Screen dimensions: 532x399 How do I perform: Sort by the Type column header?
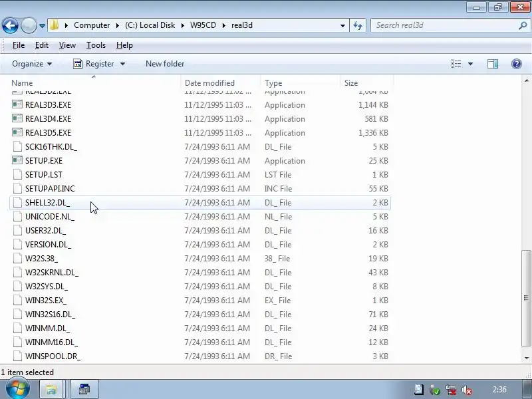point(301,83)
